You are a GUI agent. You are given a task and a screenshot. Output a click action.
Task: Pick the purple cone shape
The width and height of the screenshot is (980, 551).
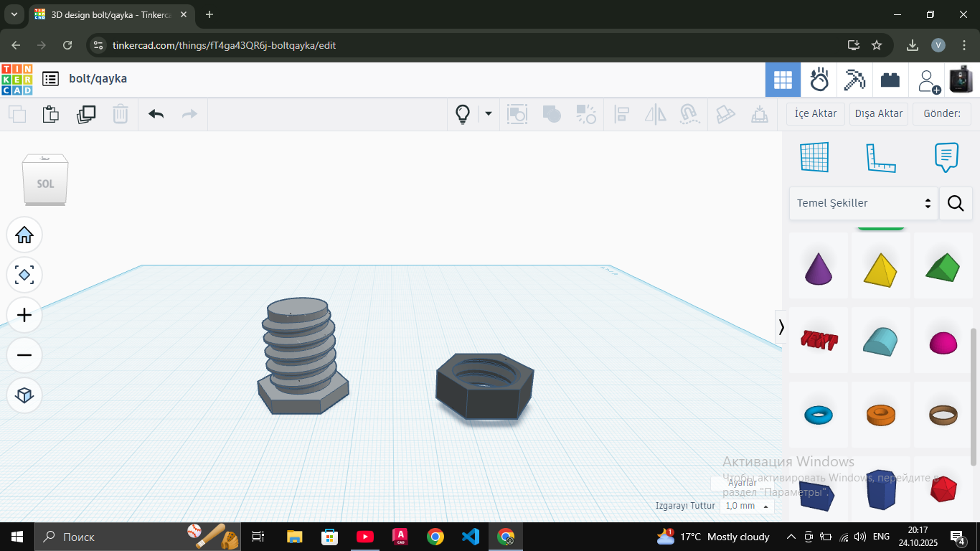[819, 268]
